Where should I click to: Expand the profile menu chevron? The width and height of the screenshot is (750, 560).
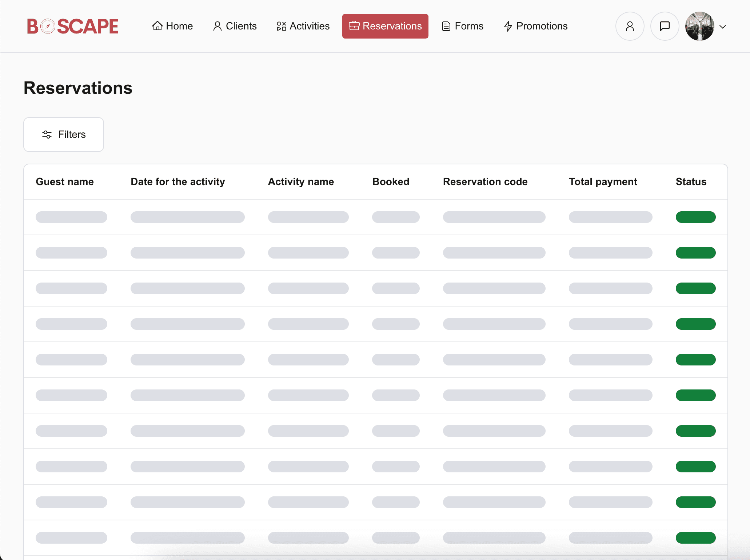click(x=723, y=27)
